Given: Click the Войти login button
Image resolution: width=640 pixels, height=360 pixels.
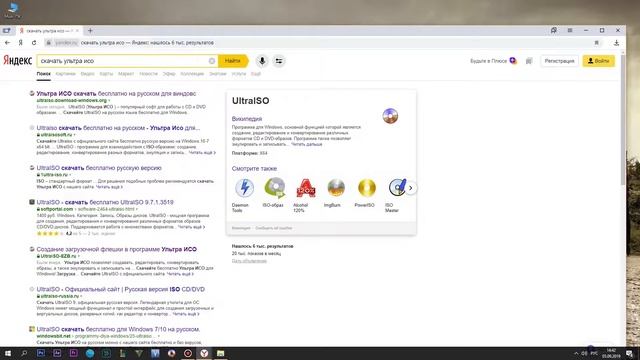Looking at the screenshot, I should [598, 61].
